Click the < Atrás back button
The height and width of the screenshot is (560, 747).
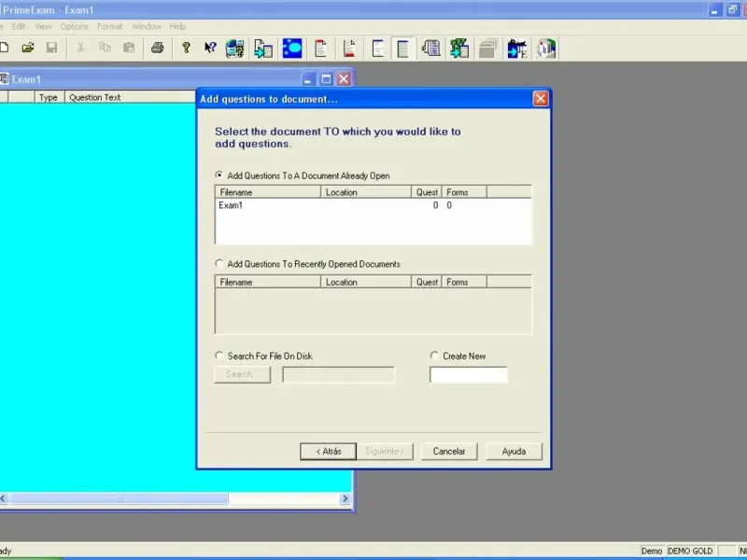tap(329, 452)
